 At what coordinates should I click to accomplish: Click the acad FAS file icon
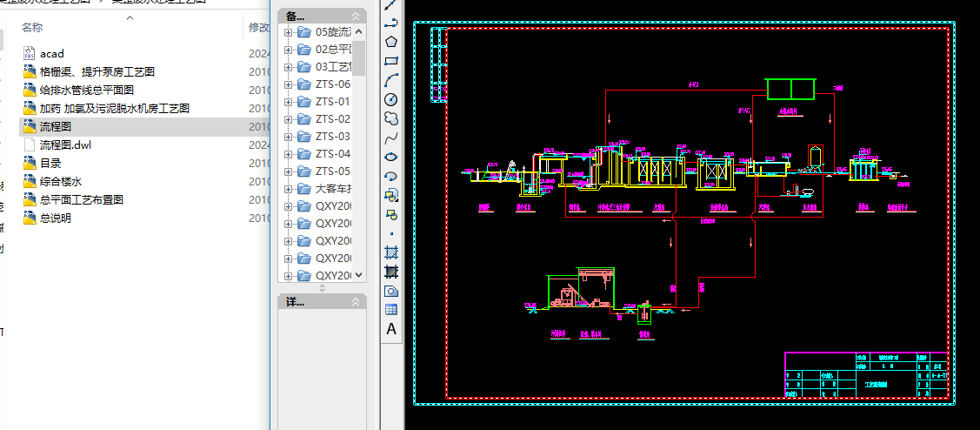(30, 53)
